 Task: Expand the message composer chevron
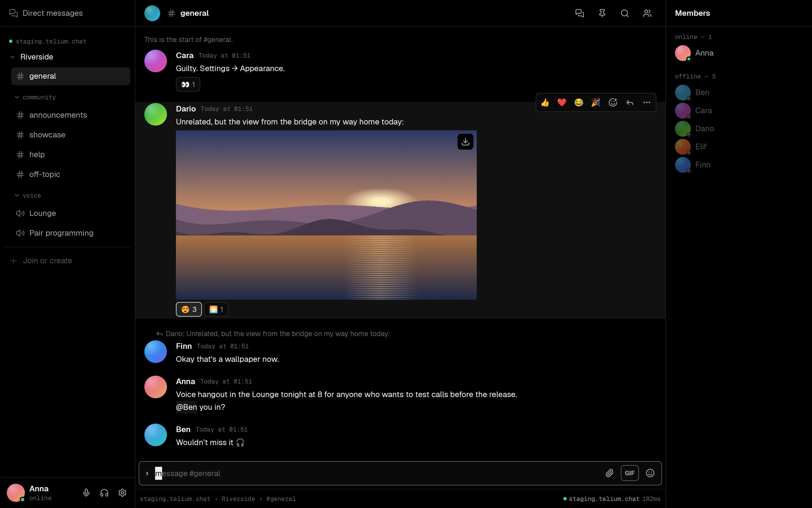pos(147,473)
